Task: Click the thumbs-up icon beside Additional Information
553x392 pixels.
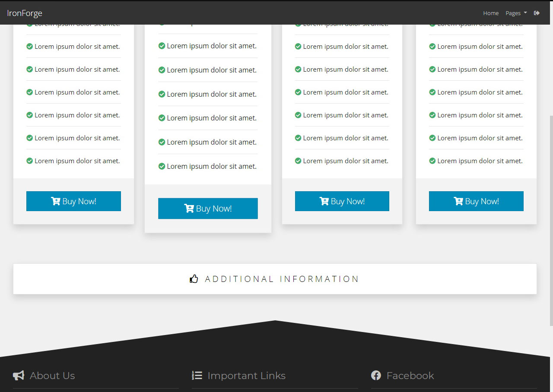Action: click(x=194, y=279)
